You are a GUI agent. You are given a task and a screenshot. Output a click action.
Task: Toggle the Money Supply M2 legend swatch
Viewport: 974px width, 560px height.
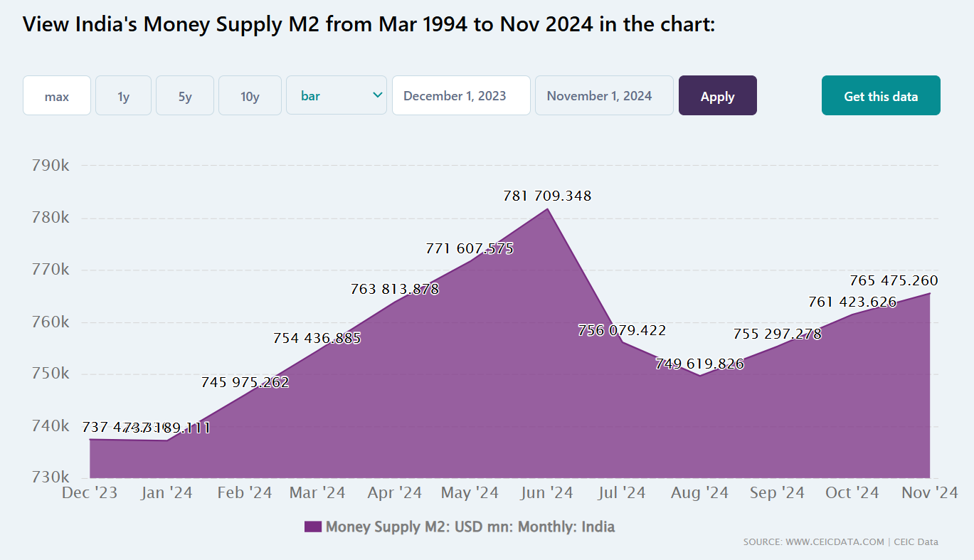(313, 527)
